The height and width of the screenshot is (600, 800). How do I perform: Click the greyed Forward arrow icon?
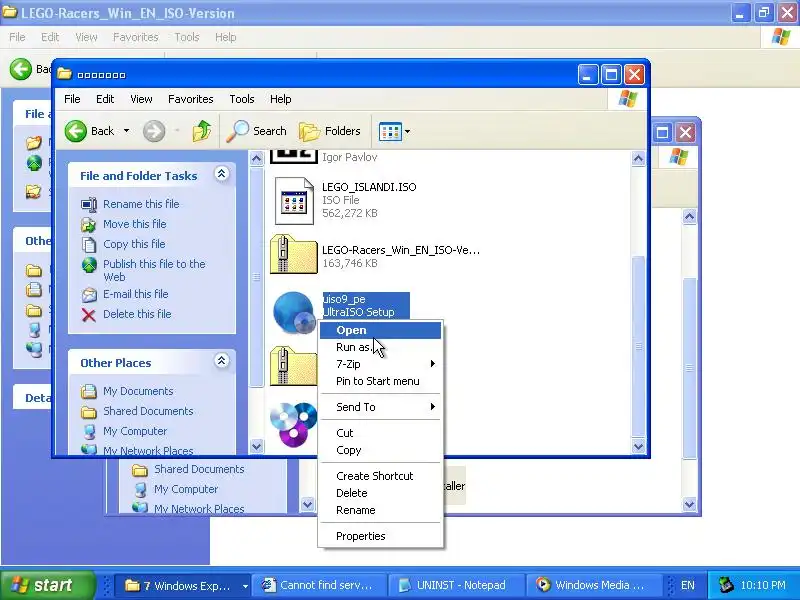pyautogui.click(x=154, y=131)
